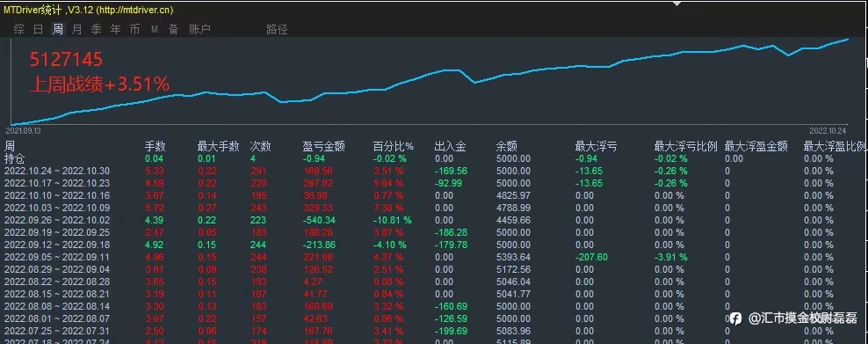Click the 5127145 account number on chart

[x=67, y=60]
